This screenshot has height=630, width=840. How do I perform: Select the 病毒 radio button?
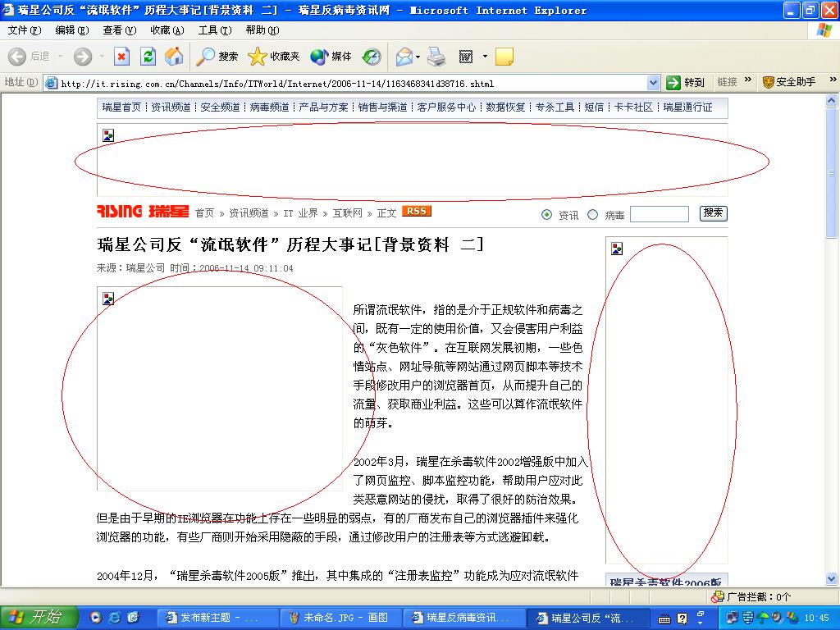pyautogui.click(x=593, y=215)
